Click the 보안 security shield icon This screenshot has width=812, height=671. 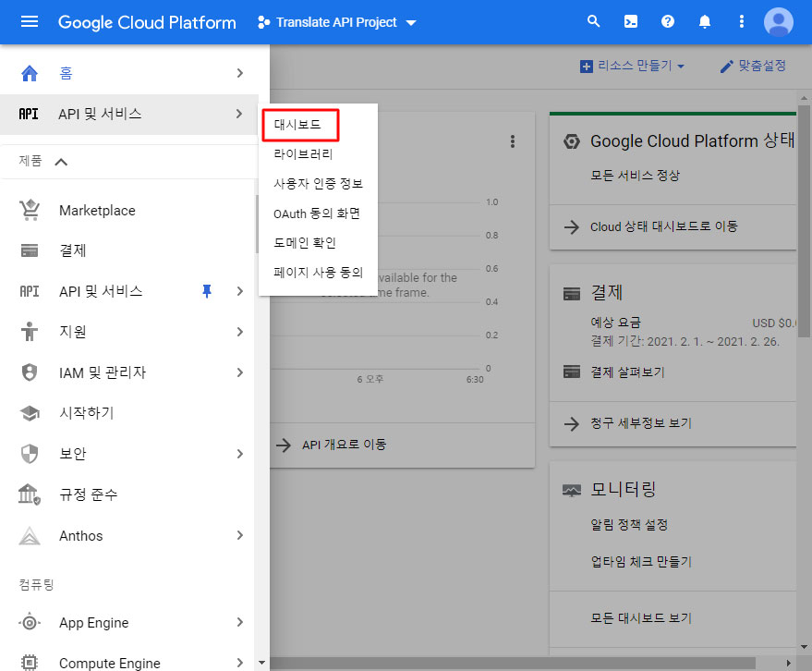(30, 454)
